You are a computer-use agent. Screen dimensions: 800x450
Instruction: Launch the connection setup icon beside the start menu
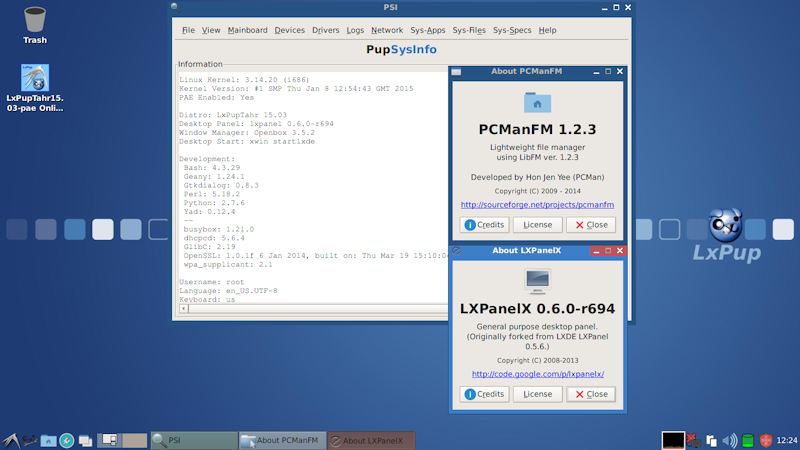pos(30,440)
